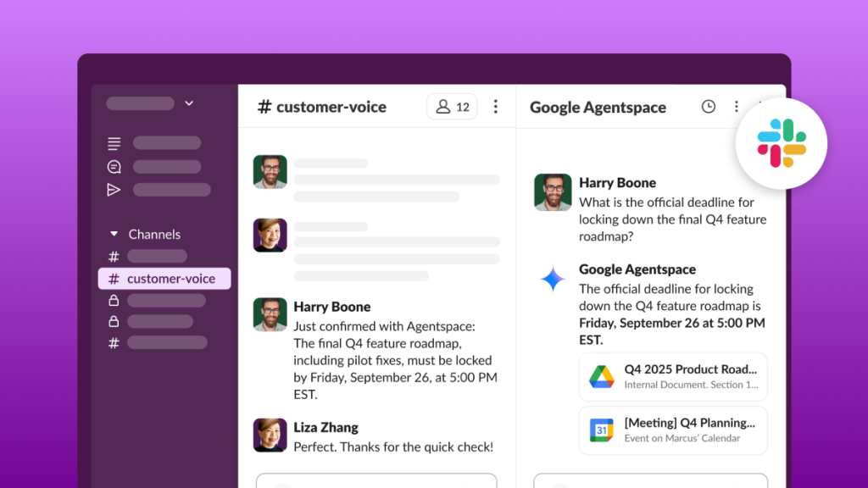The width and height of the screenshot is (868, 488).
Task: Click the hashtag icon next to customer-voice
Action: coord(113,278)
